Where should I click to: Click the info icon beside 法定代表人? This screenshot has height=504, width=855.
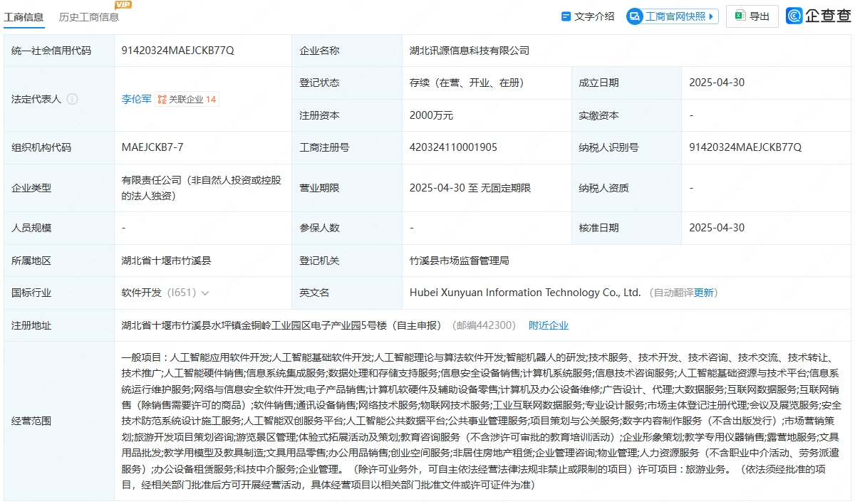72,99
